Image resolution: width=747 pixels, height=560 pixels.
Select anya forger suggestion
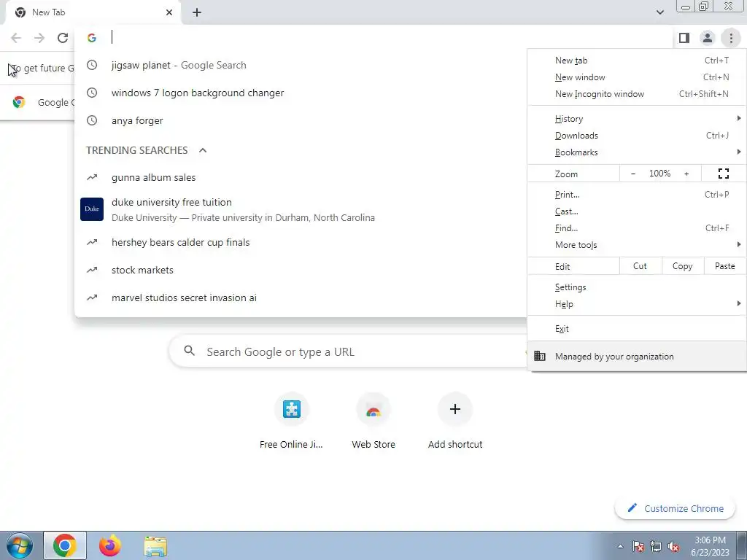[301, 120]
